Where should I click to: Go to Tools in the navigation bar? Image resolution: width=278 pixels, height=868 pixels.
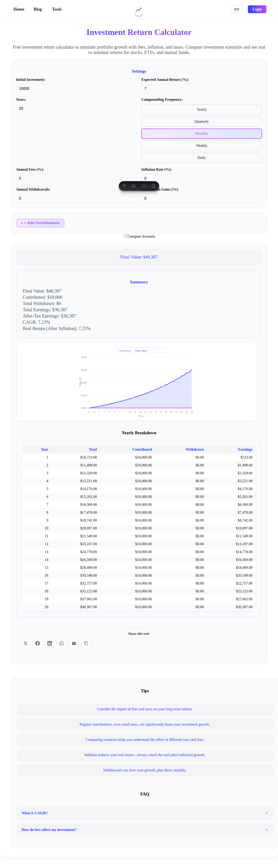pos(57,9)
